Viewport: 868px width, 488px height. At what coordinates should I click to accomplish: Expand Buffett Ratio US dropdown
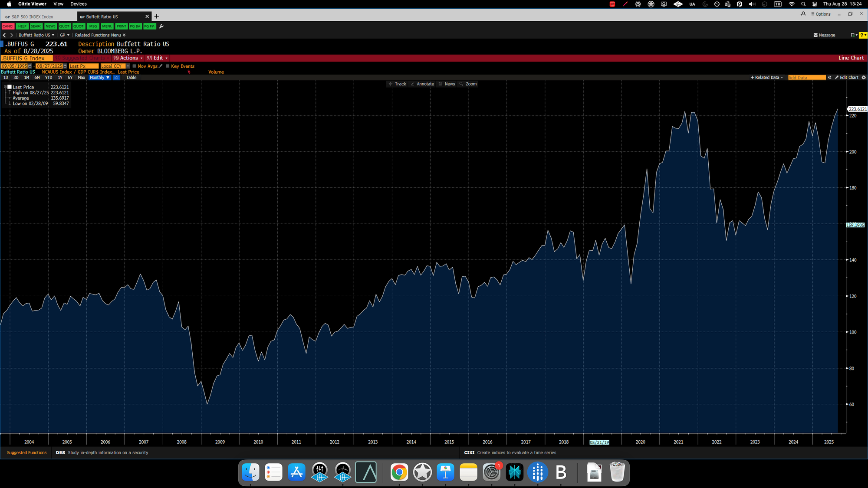pos(36,35)
